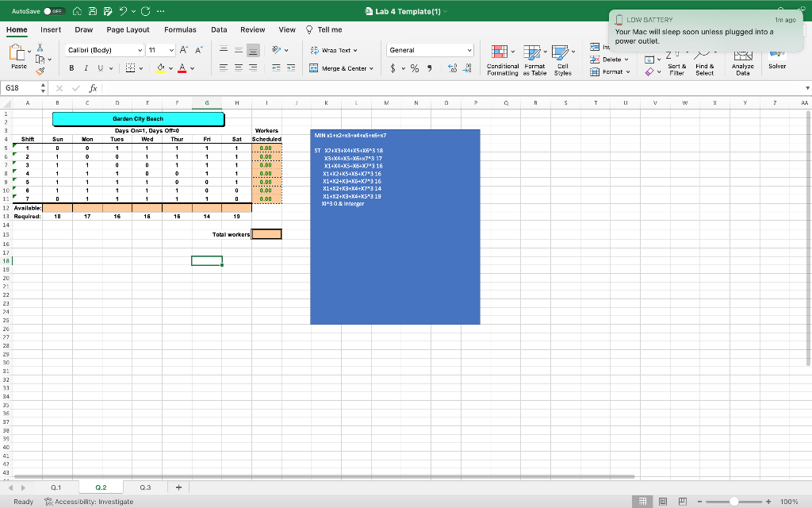The height and width of the screenshot is (508, 812).
Task: Click the Sort & Filter icon
Action: tap(678, 62)
